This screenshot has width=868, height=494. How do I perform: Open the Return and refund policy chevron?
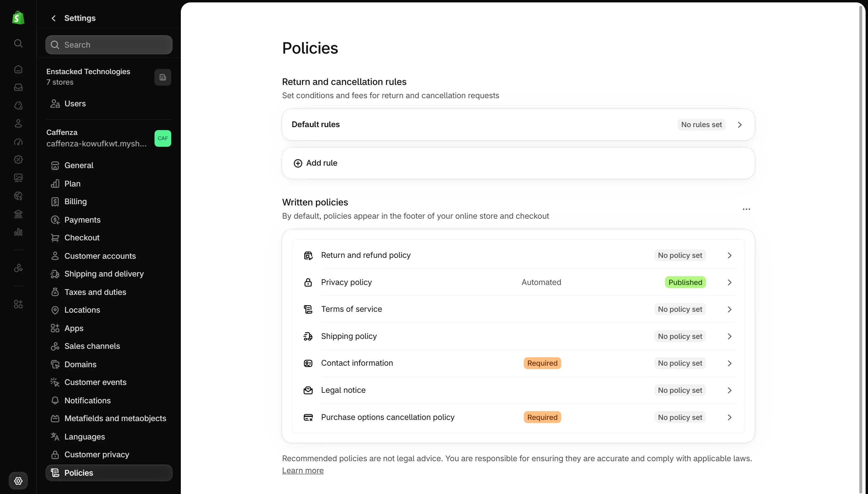pos(729,255)
